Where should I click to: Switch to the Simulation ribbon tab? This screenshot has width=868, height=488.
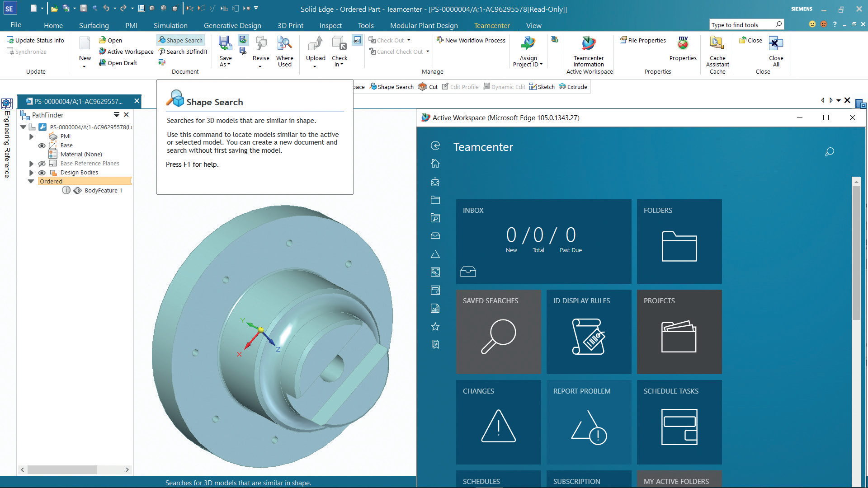pyautogui.click(x=170, y=25)
